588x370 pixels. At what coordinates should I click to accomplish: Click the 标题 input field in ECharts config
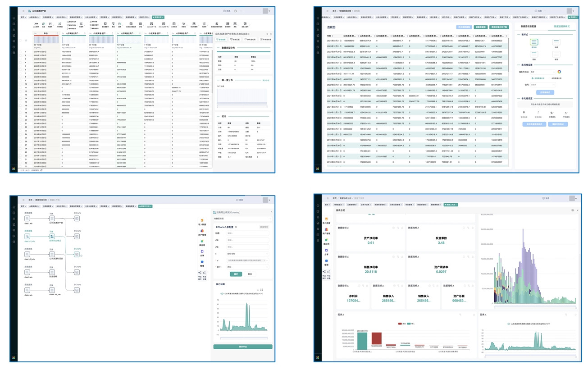tap(247, 233)
